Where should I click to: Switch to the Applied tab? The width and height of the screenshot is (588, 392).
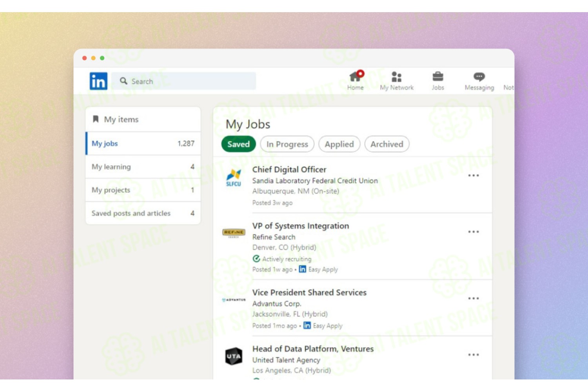(339, 144)
